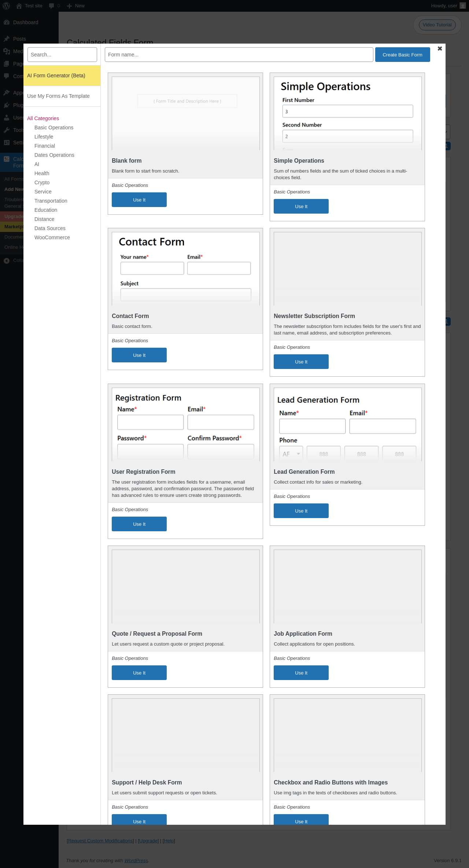Pick the WooCommerce category
The image size is (469, 868).
(x=52, y=237)
